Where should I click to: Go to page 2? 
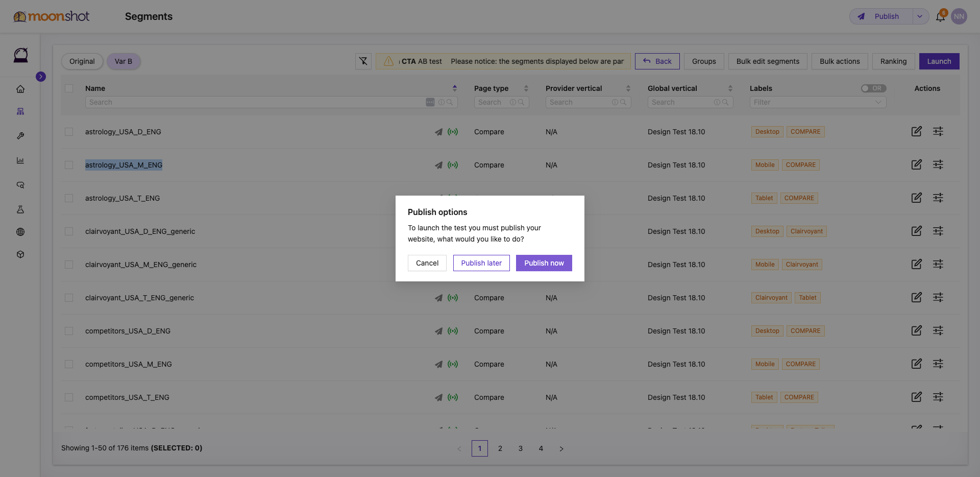[500, 448]
